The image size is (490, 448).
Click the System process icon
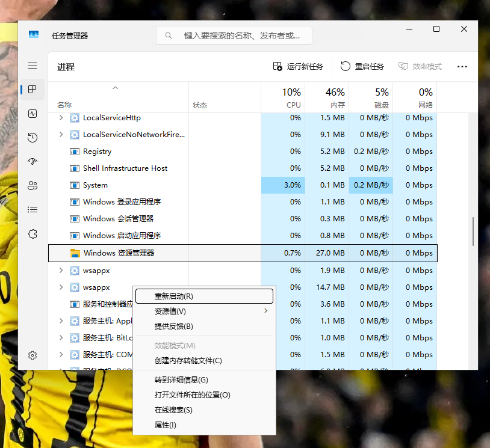(x=75, y=185)
